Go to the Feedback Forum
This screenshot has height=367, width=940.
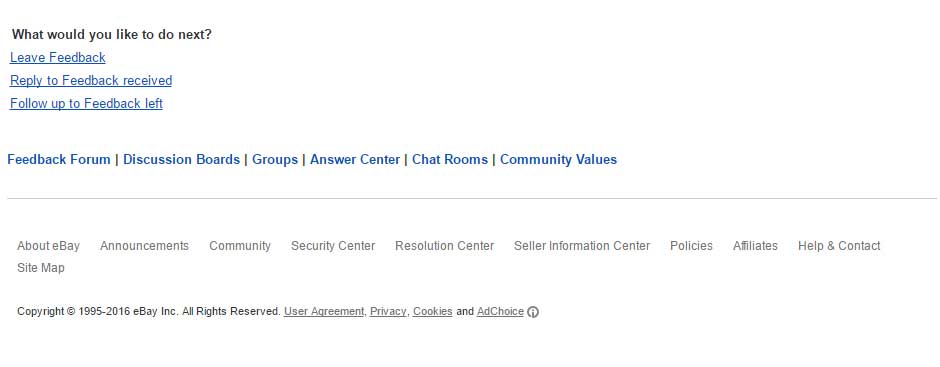[x=59, y=160]
